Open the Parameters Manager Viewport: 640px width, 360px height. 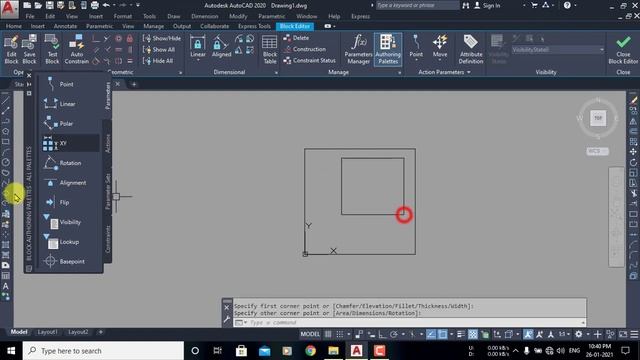(358, 50)
